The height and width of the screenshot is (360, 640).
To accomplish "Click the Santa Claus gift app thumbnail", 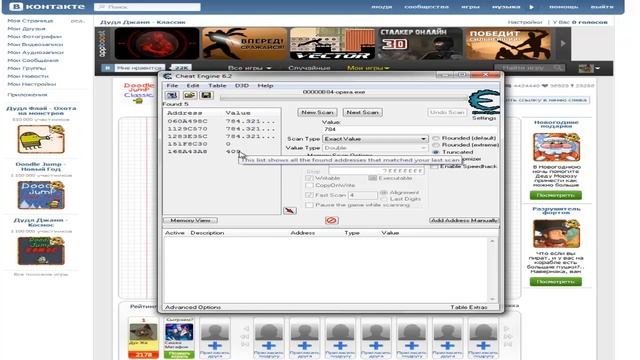I will pos(556,147).
